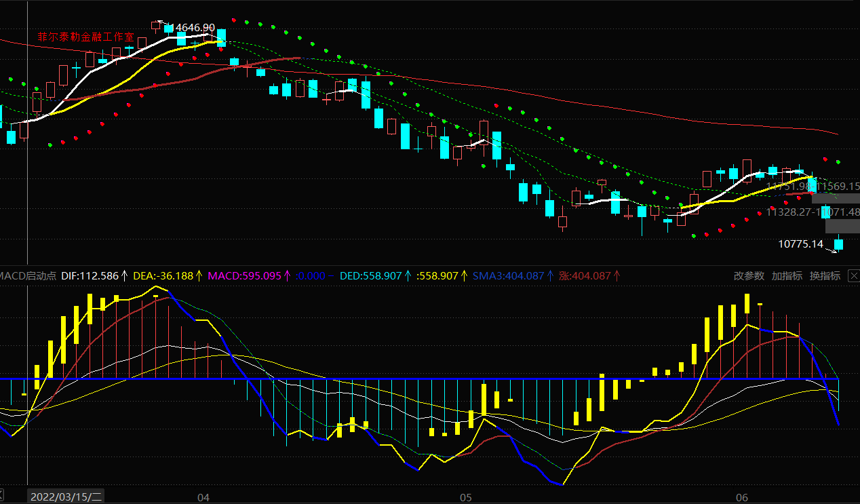Click the MACD启动点 indicator name
This screenshot has width=860, height=504.
(x=28, y=276)
